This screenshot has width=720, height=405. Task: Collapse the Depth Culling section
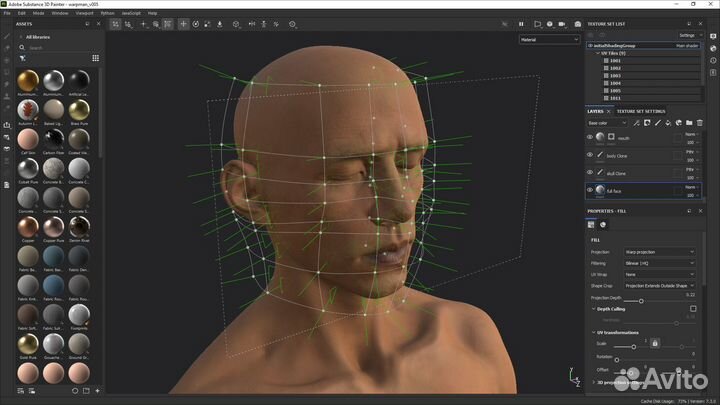[593, 309]
